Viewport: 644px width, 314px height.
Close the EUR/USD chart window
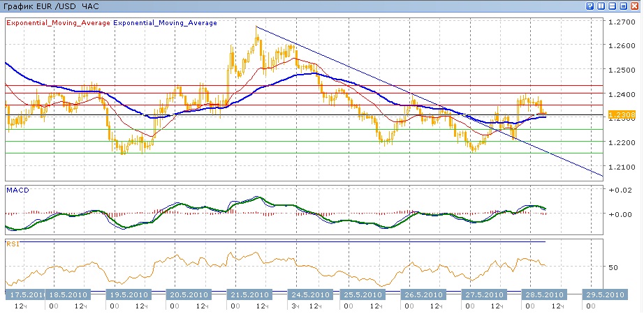click(636, 6)
